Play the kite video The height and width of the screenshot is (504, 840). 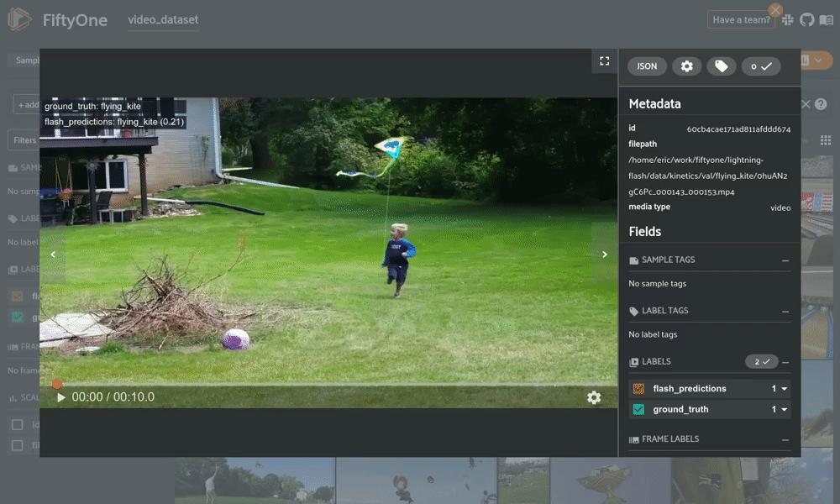click(60, 397)
